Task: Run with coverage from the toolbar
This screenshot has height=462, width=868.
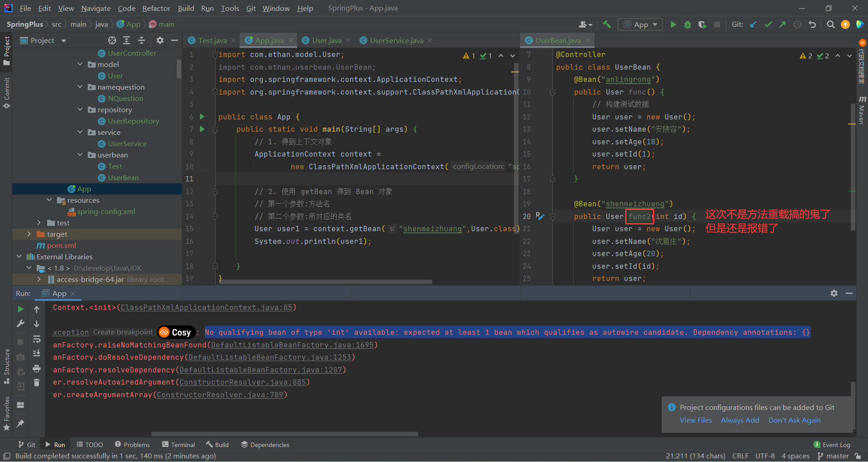Action: (x=702, y=24)
